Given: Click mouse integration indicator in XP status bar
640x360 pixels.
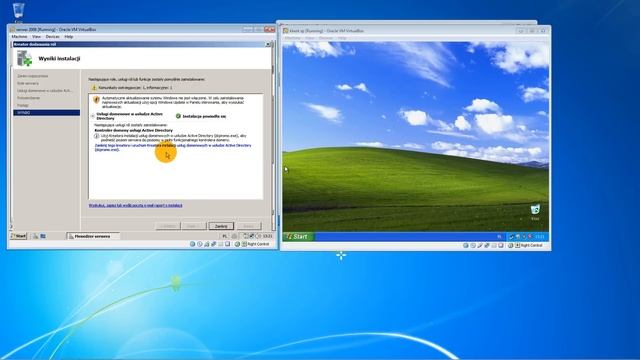Looking at the screenshot, I should (511, 245).
